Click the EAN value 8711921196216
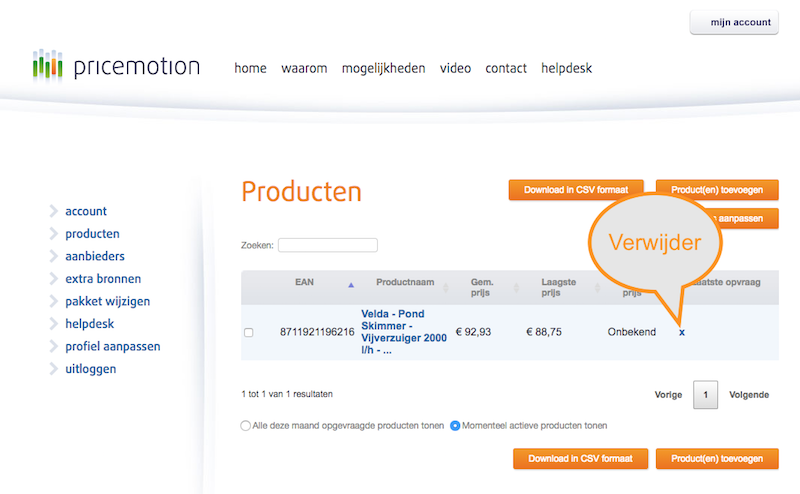 tap(317, 332)
